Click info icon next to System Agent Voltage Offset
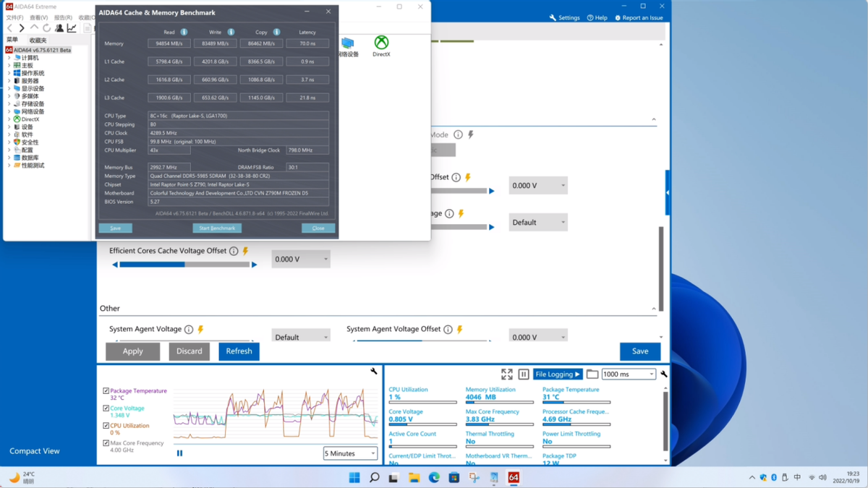This screenshot has width=868, height=488. tap(448, 330)
